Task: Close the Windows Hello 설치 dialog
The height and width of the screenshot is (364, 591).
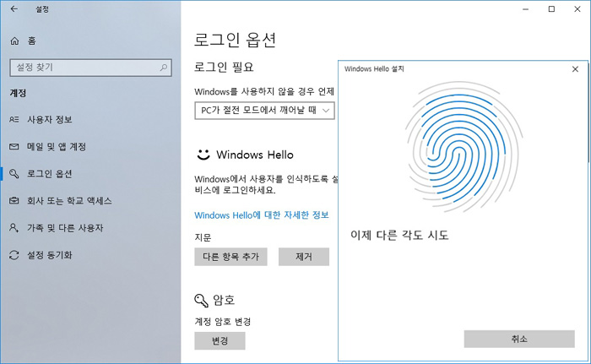Action: (x=575, y=69)
